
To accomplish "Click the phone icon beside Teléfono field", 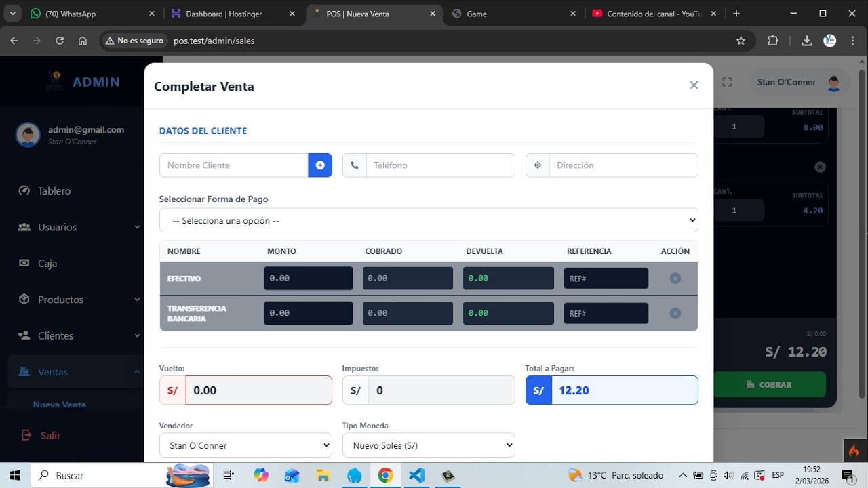I will point(354,165).
